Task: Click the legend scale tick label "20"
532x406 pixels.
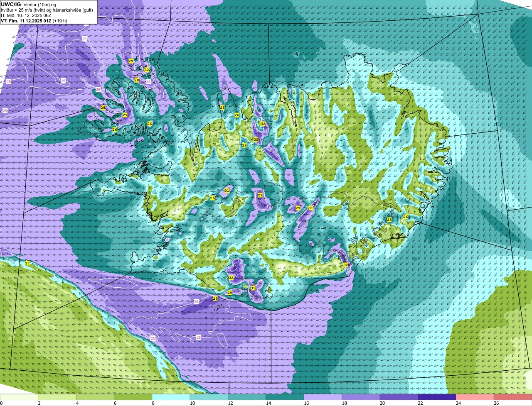Action: click(382, 403)
